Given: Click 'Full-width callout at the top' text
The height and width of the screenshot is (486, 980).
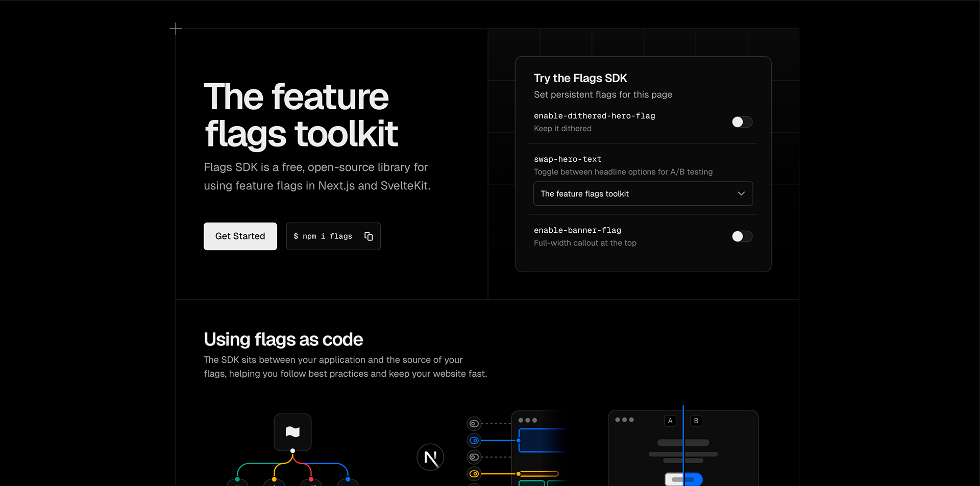Looking at the screenshot, I should [x=585, y=243].
